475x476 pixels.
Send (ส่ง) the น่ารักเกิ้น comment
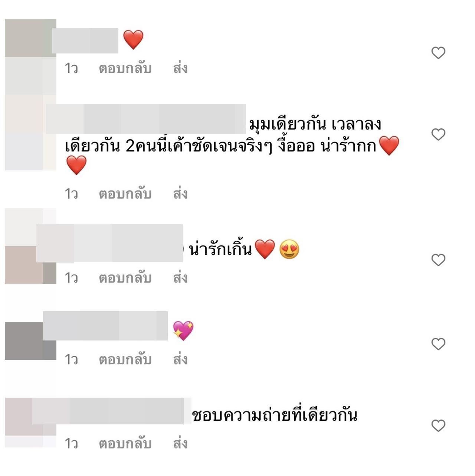point(180,278)
